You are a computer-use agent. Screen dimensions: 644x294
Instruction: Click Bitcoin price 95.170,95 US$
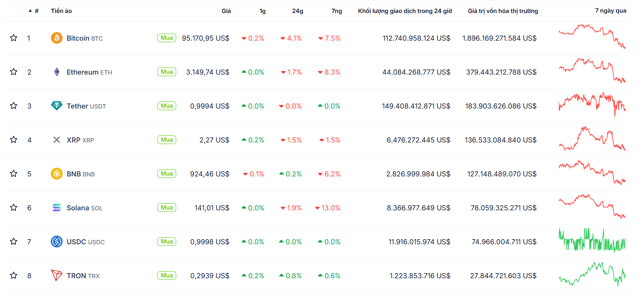(205, 38)
